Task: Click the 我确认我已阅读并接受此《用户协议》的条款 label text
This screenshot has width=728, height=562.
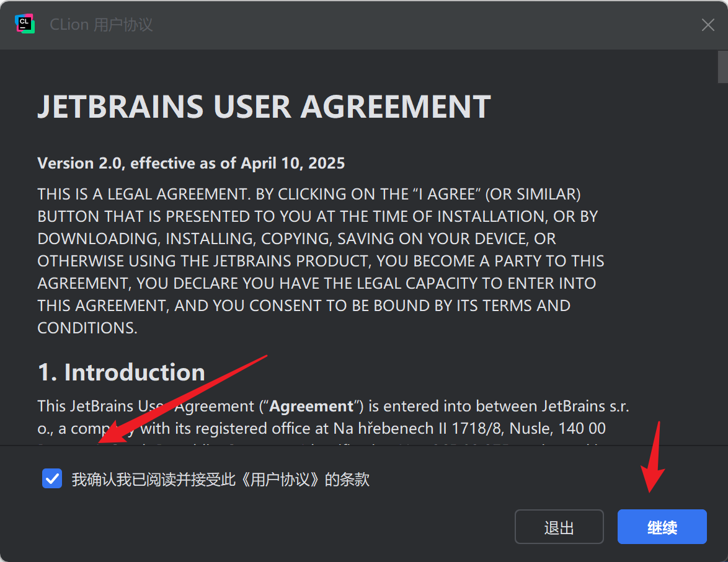Action: [221, 480]
